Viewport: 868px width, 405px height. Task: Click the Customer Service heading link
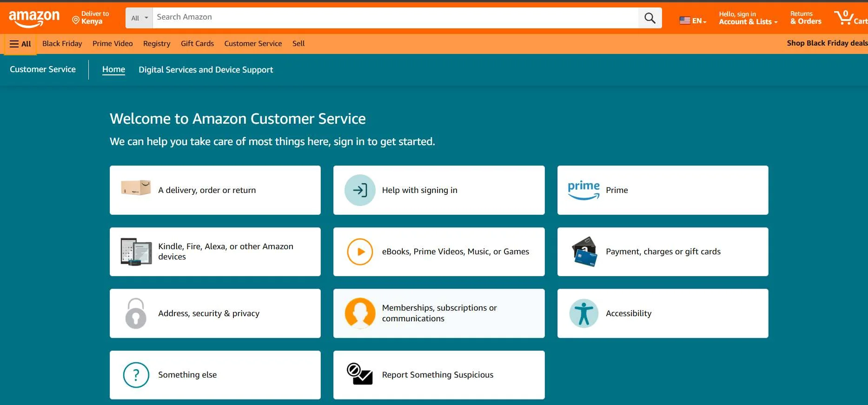43,69
